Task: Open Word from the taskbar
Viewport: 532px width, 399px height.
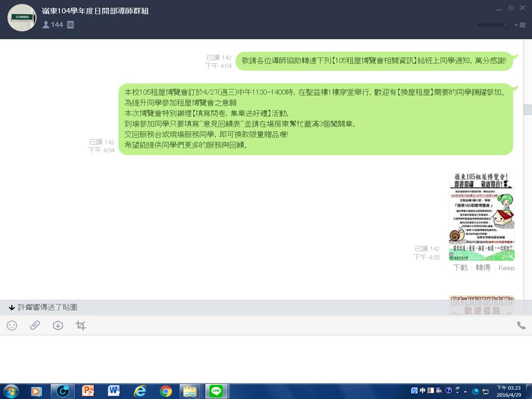Action: 114,392
